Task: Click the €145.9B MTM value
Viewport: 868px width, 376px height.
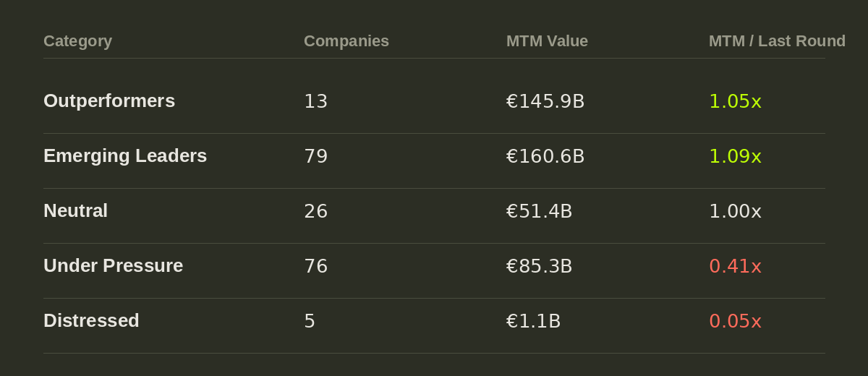Action: click(x=545, y=101)
